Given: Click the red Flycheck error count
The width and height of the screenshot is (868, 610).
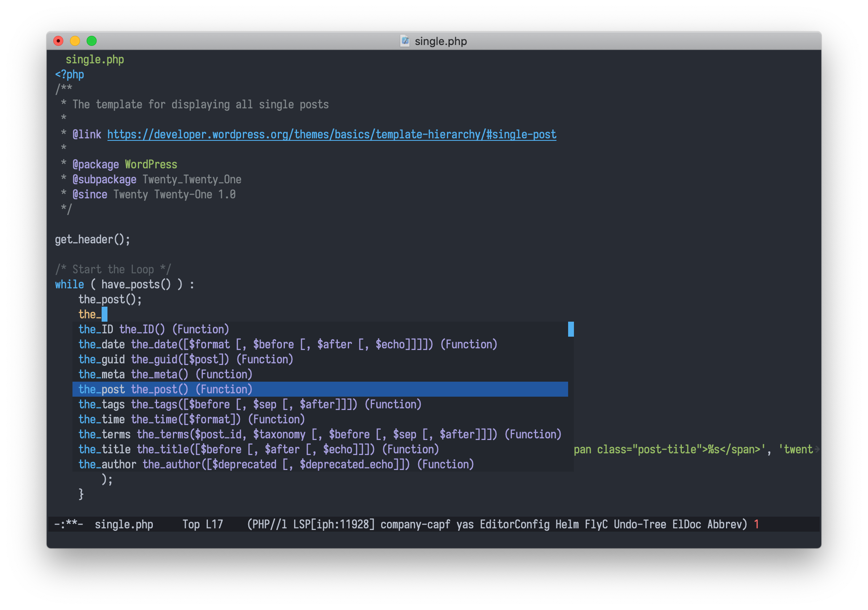Looking at the screenshot, I should pos(756,524).
